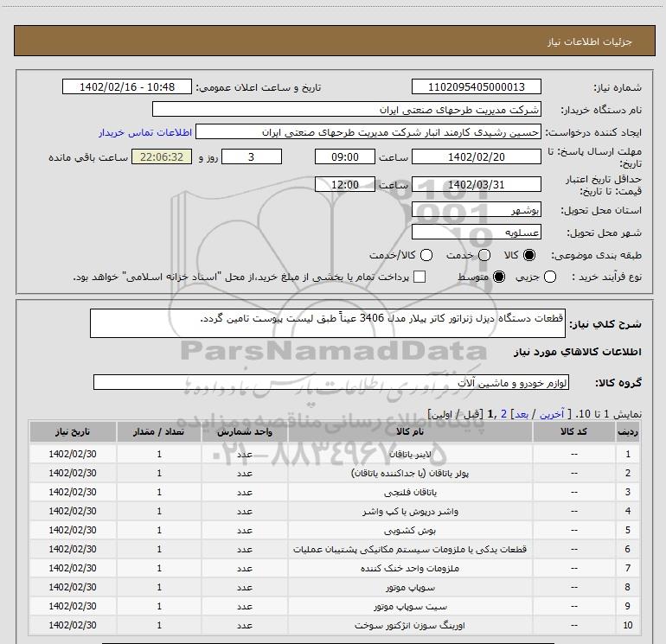Click the announcement date field 1402/02/16 - 10:48
The width and height of the screenshot is (666, 644).
point(127,86)
